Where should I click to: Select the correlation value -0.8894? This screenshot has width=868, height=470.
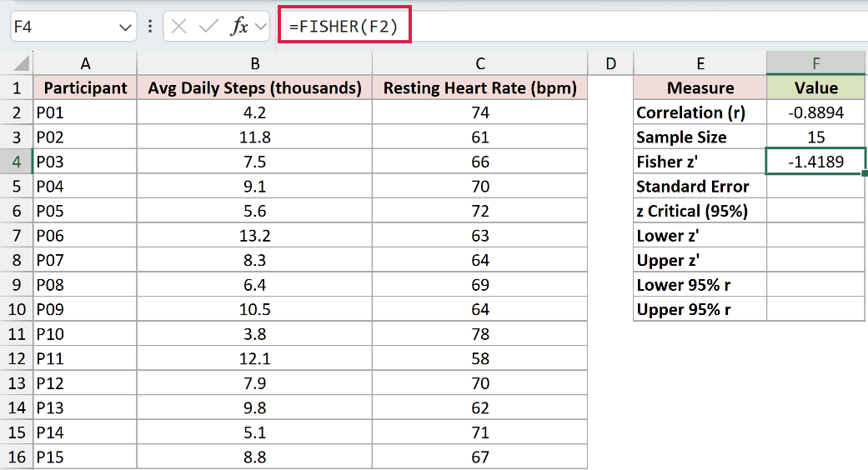(x=816, y=112)
